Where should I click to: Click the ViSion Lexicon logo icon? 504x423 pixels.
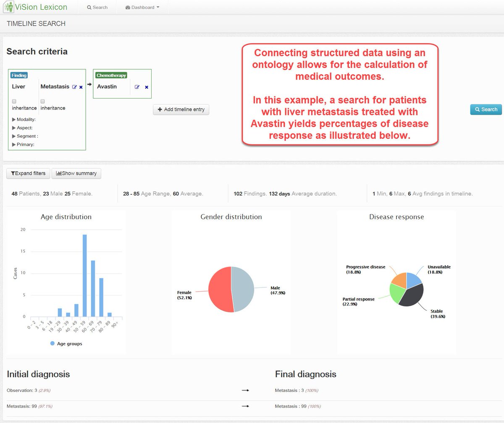pyautogui.click(x=8, y=7)
